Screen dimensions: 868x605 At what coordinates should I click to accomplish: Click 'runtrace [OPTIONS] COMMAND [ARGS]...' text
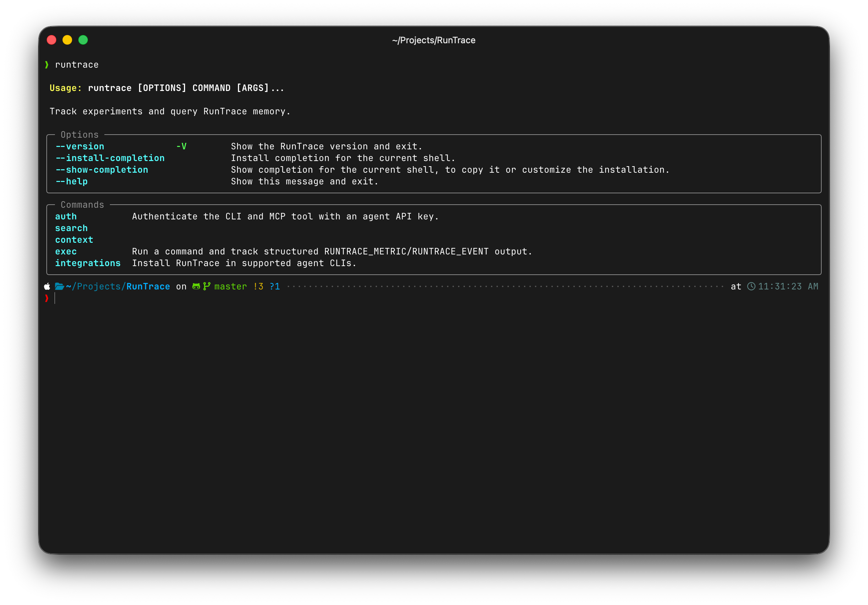click(x=186, y=88)
